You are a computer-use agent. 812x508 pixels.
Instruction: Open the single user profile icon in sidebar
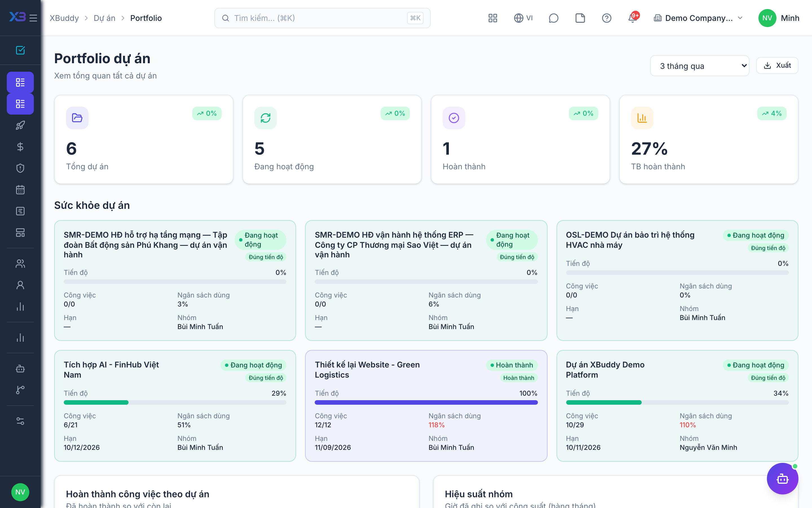(20, 285)
